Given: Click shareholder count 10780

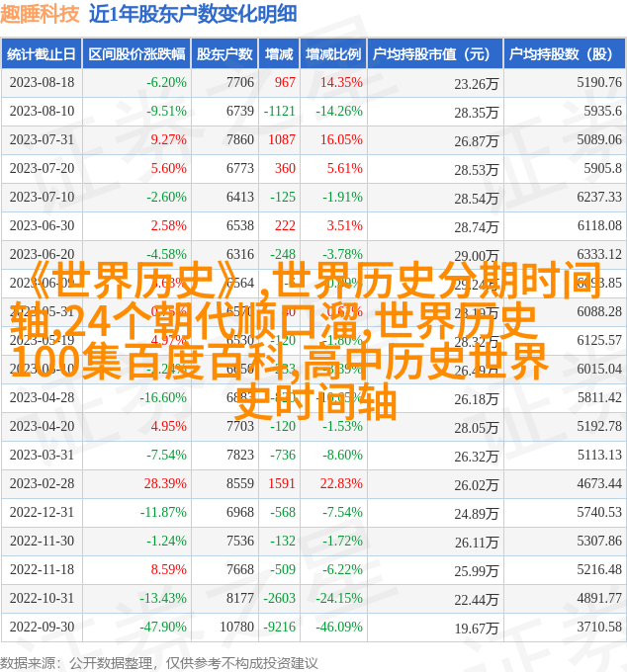Looking at the screenshot, I should point(236,627).
